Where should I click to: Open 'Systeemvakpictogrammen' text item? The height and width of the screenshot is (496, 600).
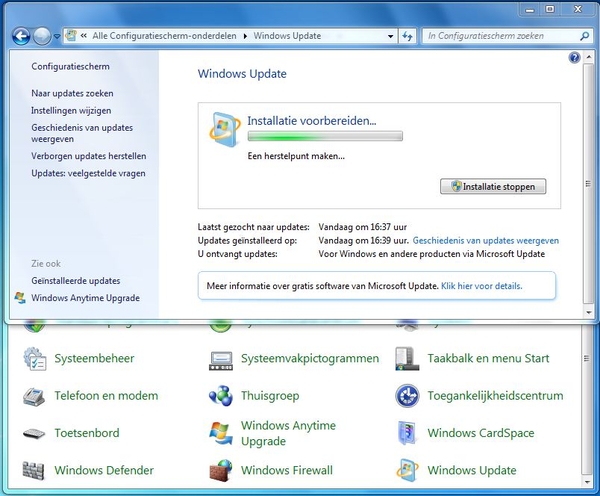(310, 358)
